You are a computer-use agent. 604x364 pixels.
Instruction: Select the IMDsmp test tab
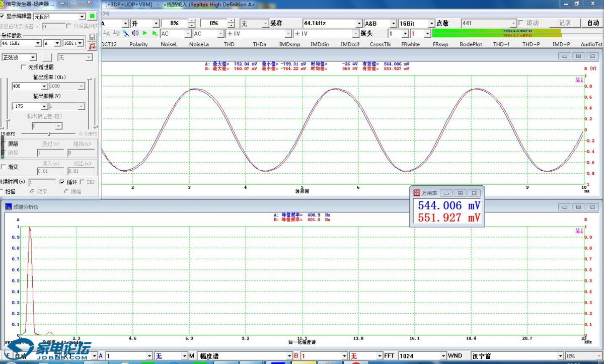pyautogui.click(x=289, y=44)
